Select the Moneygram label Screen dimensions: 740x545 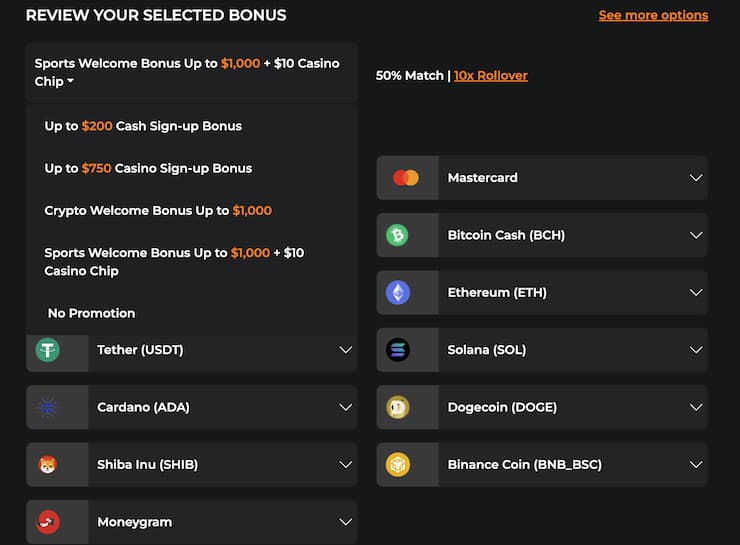(135, 522)
